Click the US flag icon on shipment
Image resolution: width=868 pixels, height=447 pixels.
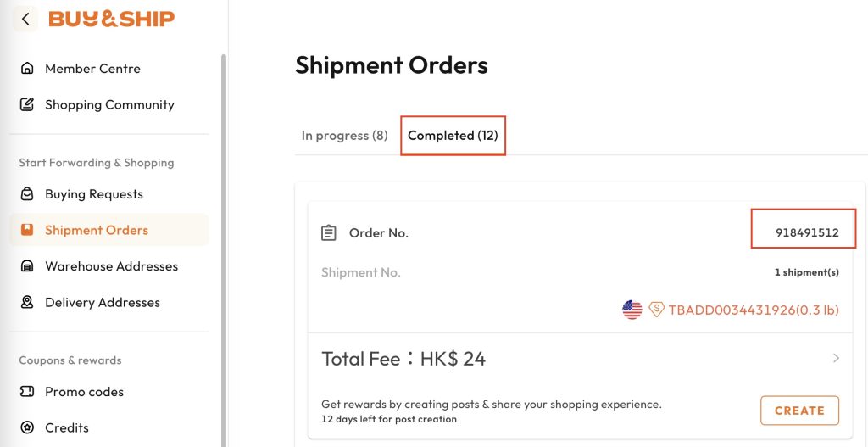(632, 310)
